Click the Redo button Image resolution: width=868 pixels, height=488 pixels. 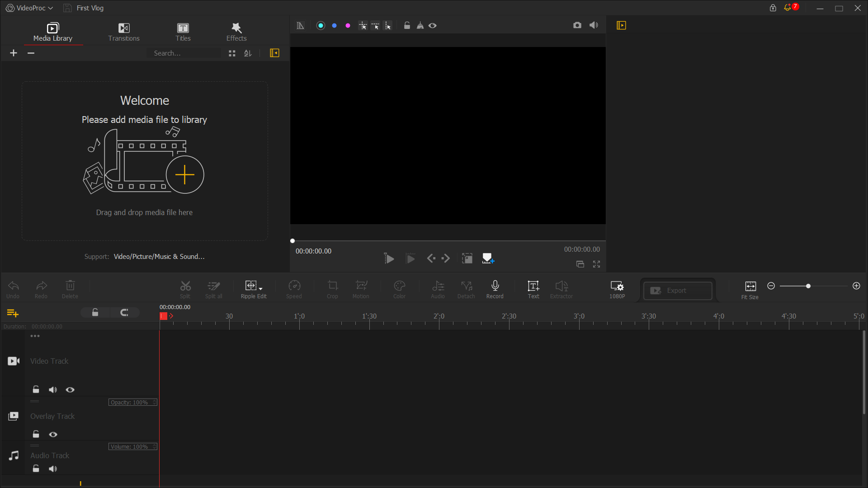click(x=41, y=290)
